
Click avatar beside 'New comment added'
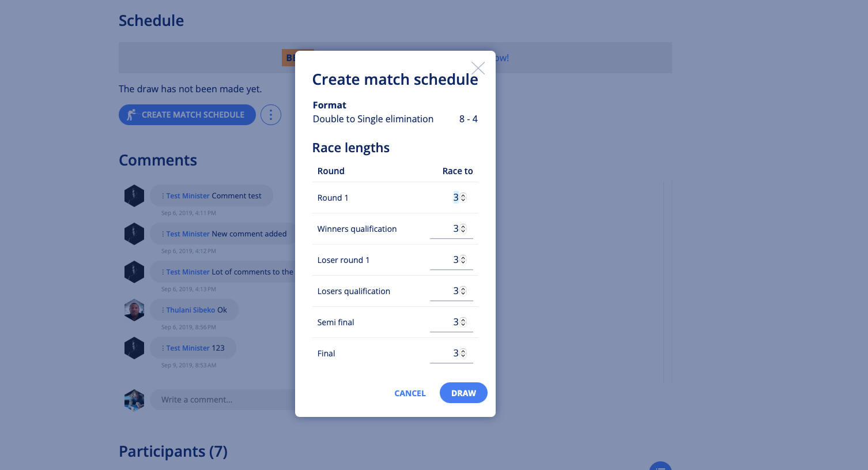pyautogui.click(x=134, y=234)
